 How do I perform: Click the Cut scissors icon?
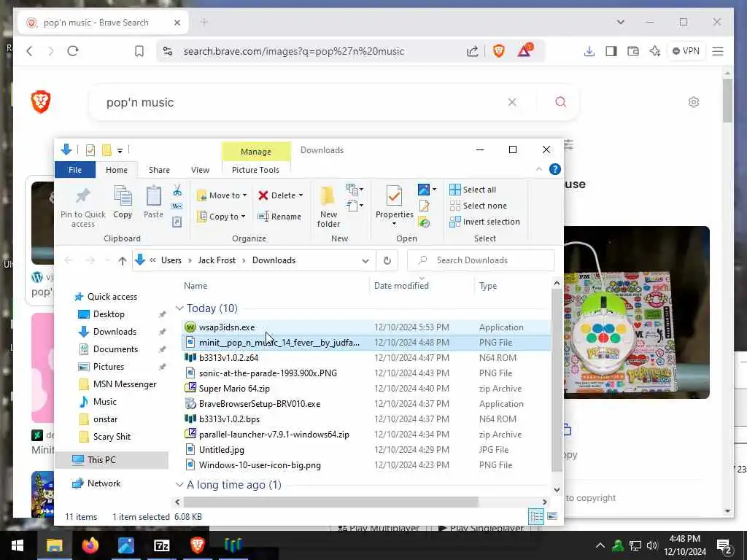tap(177, 190)
